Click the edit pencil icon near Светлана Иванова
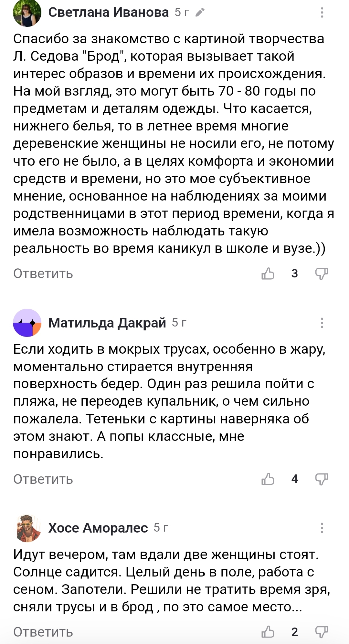Viewport: 349px width, 644px height. 200,13
